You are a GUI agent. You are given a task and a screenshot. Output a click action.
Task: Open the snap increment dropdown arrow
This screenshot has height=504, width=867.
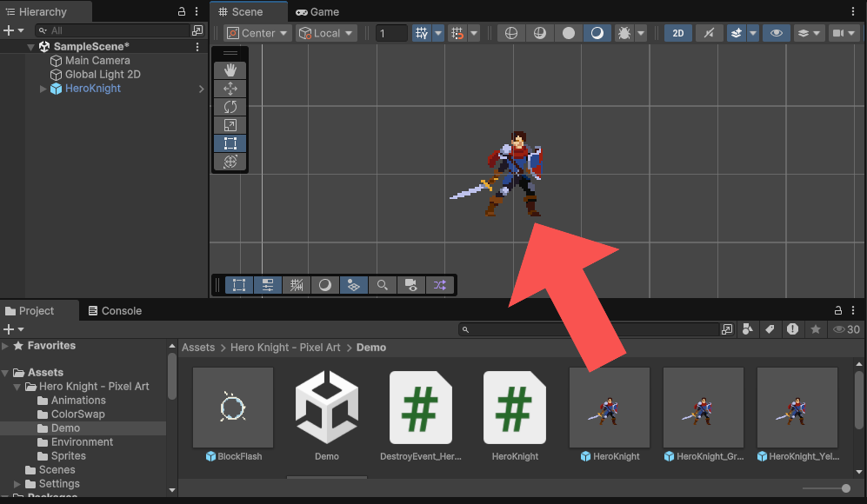(474, 33)
